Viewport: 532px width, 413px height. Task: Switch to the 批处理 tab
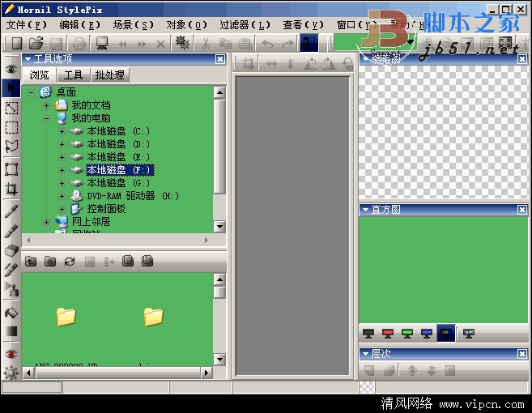click(x=109, y=75)
